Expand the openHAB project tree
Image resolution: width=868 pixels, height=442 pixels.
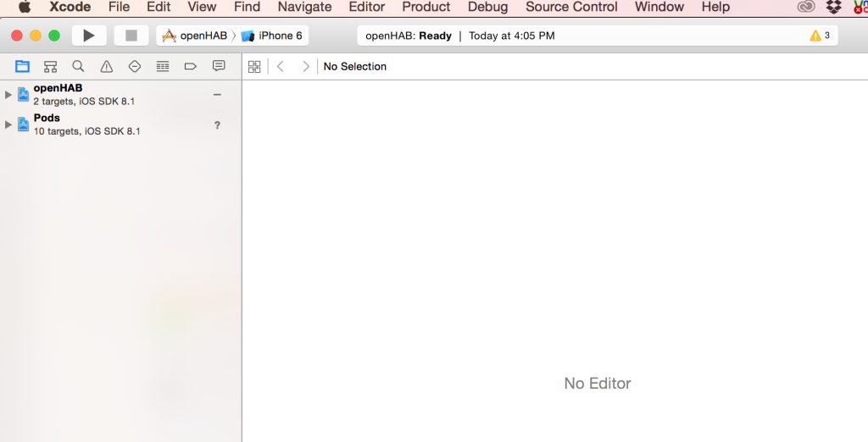[8, 95]
